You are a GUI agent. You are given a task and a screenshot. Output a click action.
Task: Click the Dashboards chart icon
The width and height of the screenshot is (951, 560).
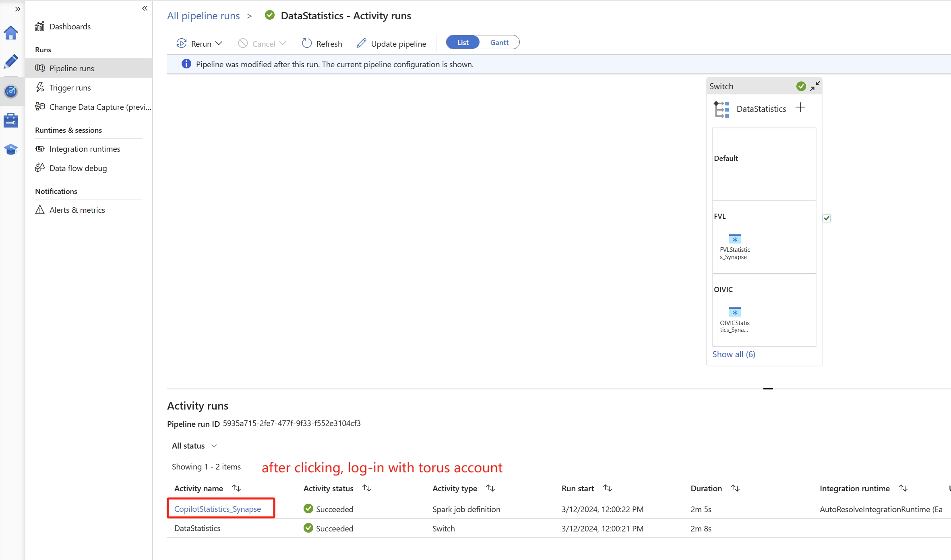click(39, 26)
